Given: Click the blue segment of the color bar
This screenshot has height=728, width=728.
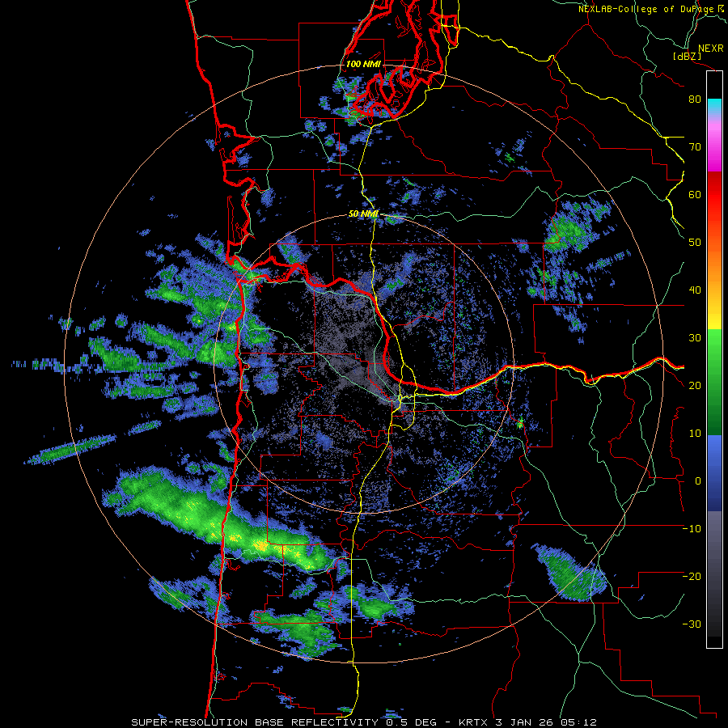Looking at the screenshot, I should pos(714,472).
